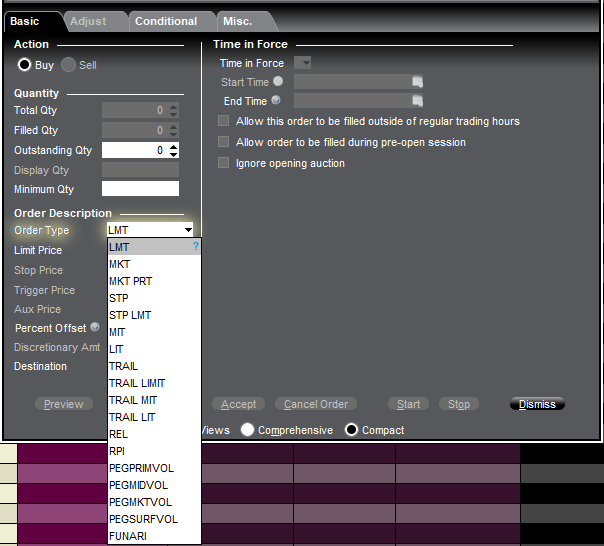Image resolution: width=604 pixels, height=546 pixels.
Task: Click the Minimum Qty input field
Action: click(x=140, y=189)
